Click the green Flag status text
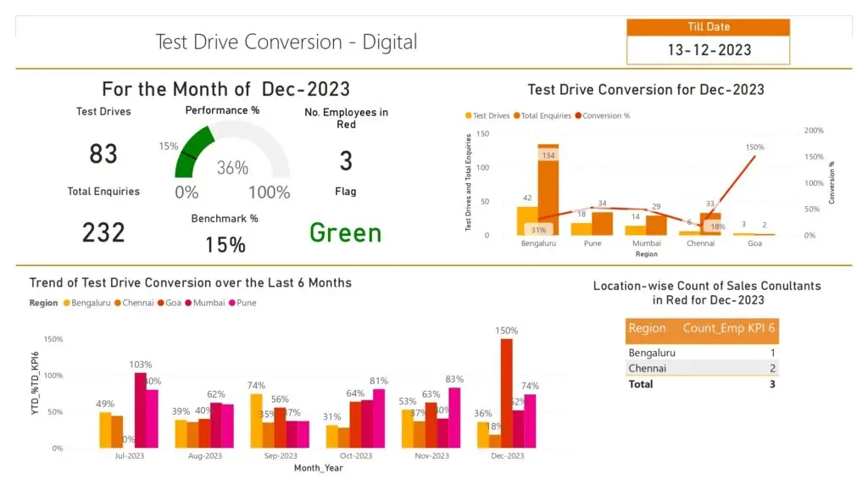The height and width of the screenshot is (502, 868). tap(345, 232)
